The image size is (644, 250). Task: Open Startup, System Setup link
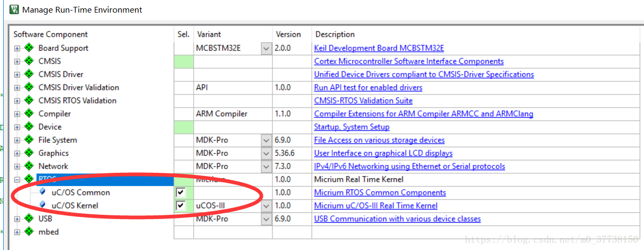click(x=352, y=127)
